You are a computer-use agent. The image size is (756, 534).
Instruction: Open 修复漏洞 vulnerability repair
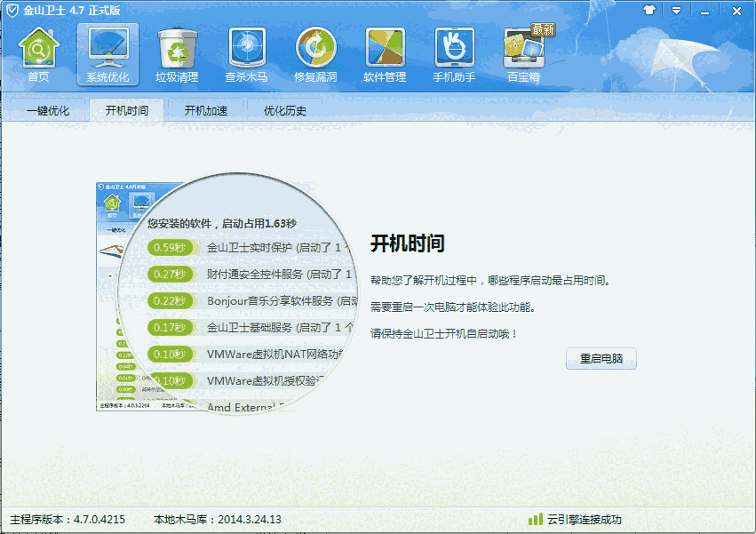[315, 54]
